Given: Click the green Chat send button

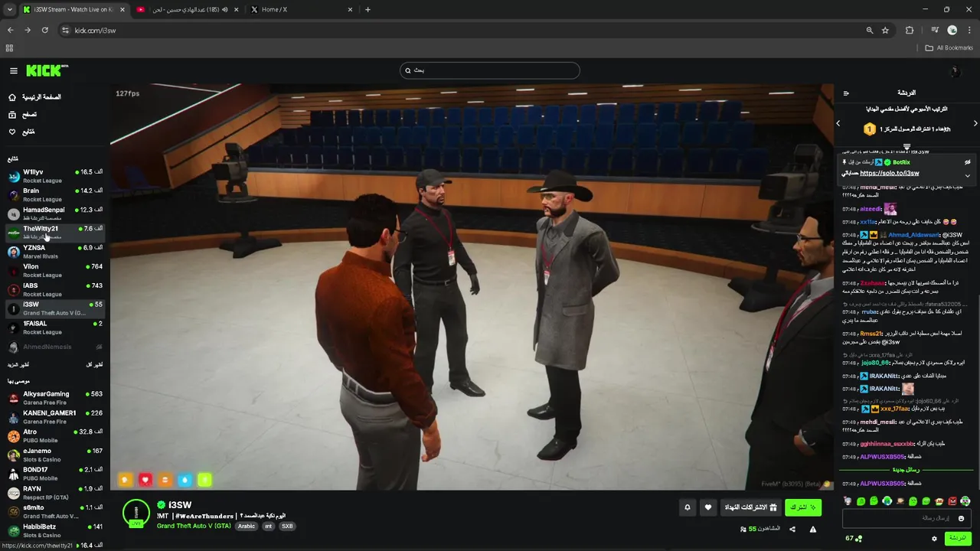Looking at the screenshot, I should coord(958,538).
